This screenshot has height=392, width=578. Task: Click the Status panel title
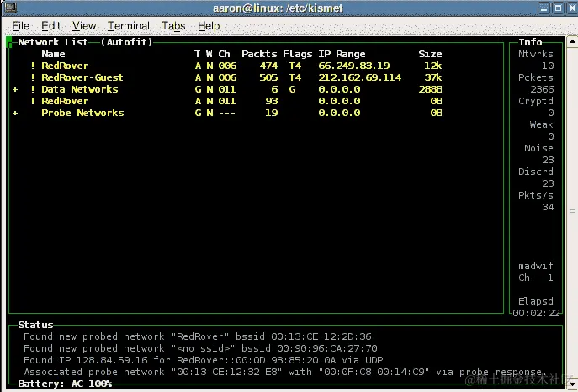click(x=35, y=325)
